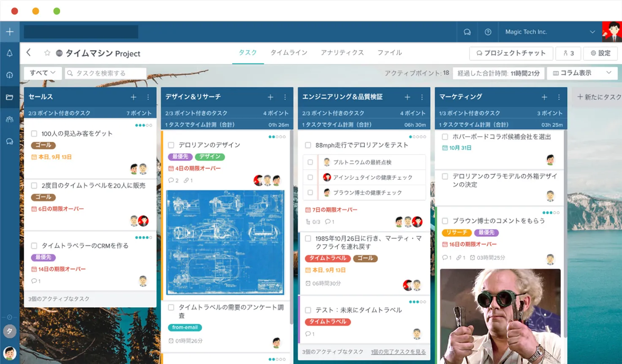This screenshot has width=622, height=364.
Task: Switch to the ファイル tab
Action: pyautogui.click(x=389, y=53)
